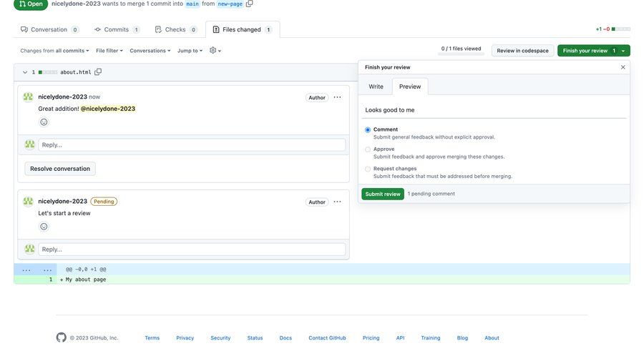Open the File filter dropdown
This screenshot has width=644, height=346.
point(109,51)
